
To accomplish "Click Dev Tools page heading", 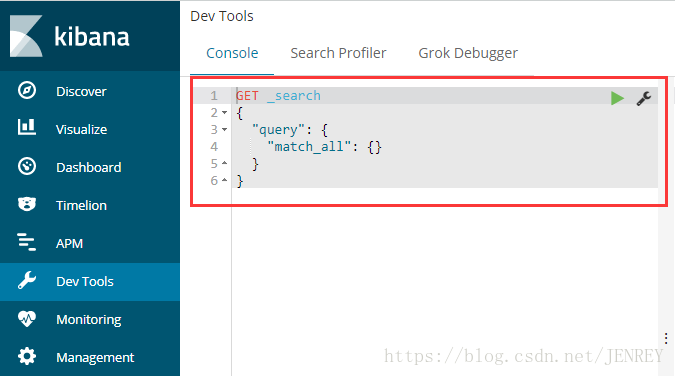I will click(222, 16).
